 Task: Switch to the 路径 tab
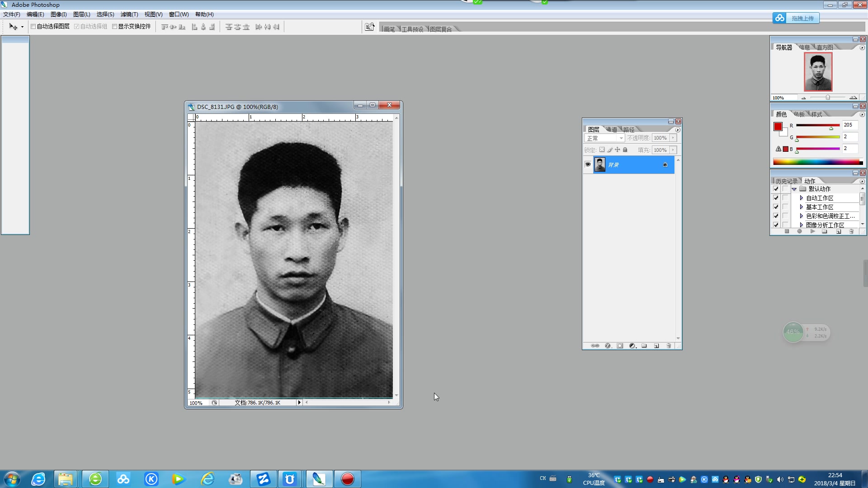[x=629, y=130]
